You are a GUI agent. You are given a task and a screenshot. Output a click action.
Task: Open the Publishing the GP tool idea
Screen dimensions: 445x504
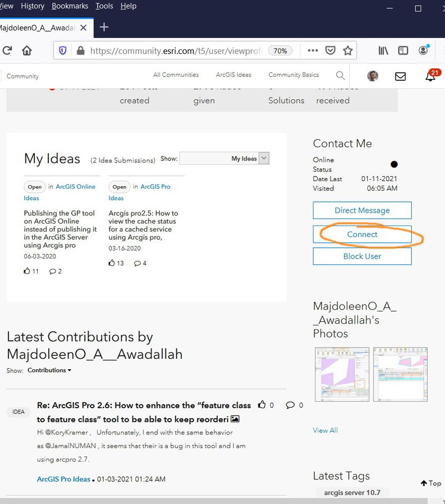pyautogui.click(x=60, y=229)
